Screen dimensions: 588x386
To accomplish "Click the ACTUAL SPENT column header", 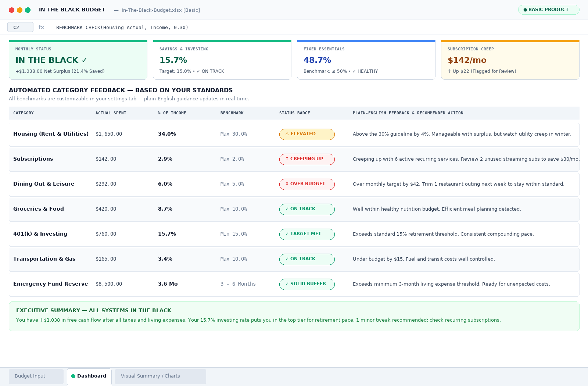I will click(111, 113).
